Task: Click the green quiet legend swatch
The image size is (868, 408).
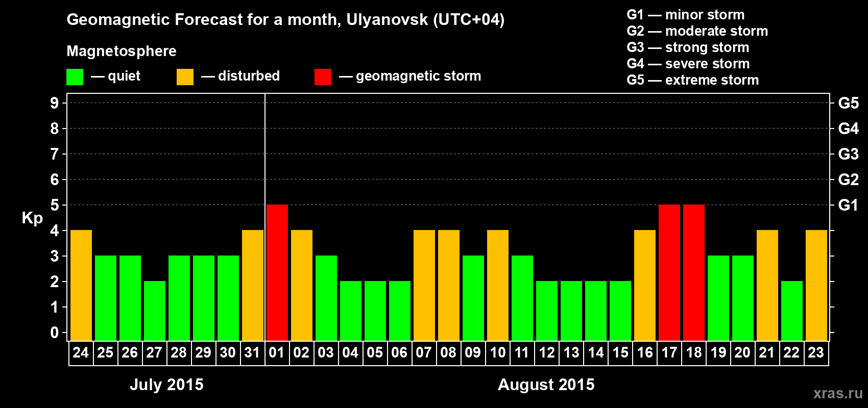Action: click(x=75, y=77)
